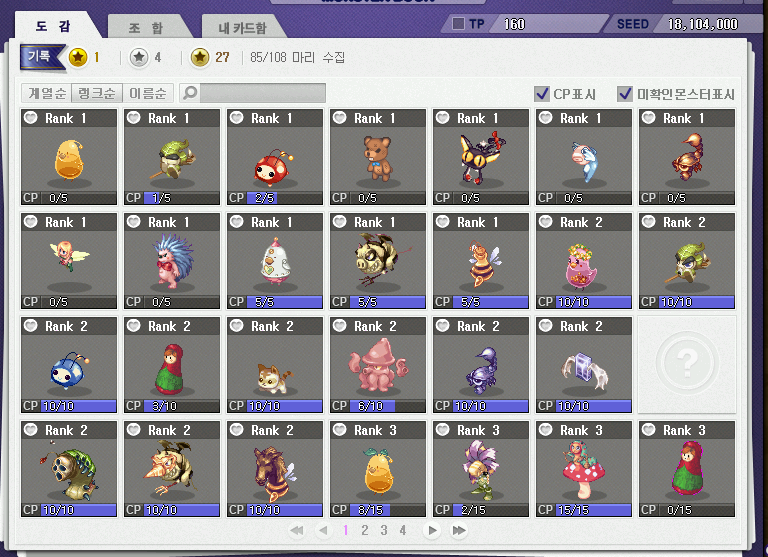Image resolution: width=768 pixels, height=557 pixels.
Task: Select the purple scorpion monster Rank 2
Action: click(x=481, y=365)
